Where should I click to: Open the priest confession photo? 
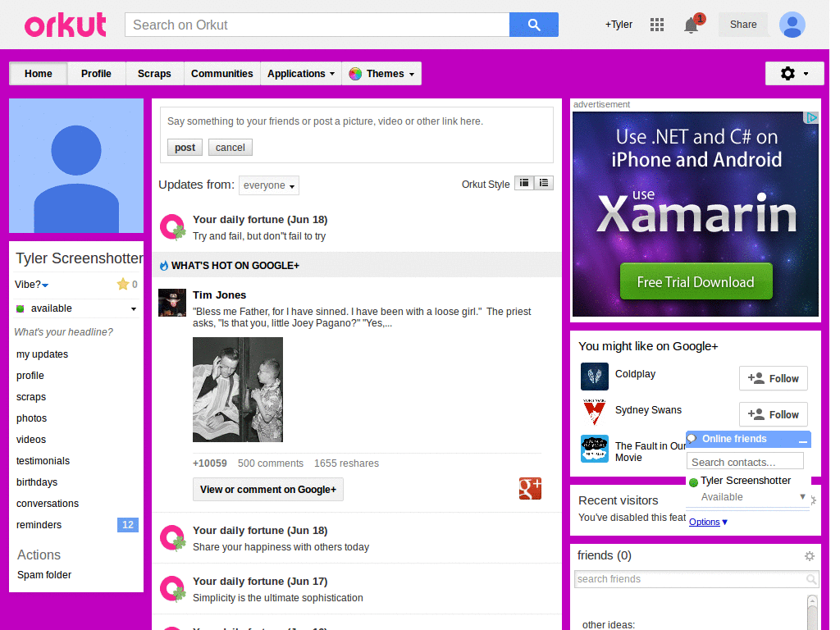pos(238,390)
